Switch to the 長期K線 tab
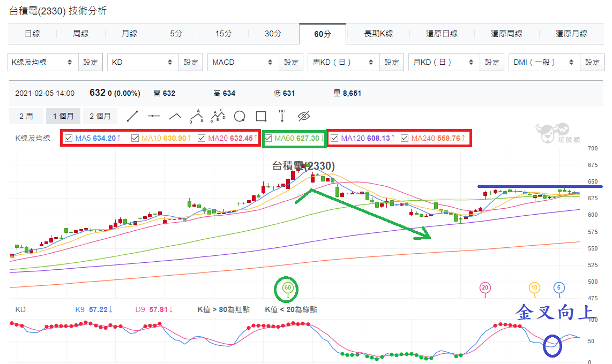Image resolution: width=612 pixels, height=364 pixels. point(378,34)
